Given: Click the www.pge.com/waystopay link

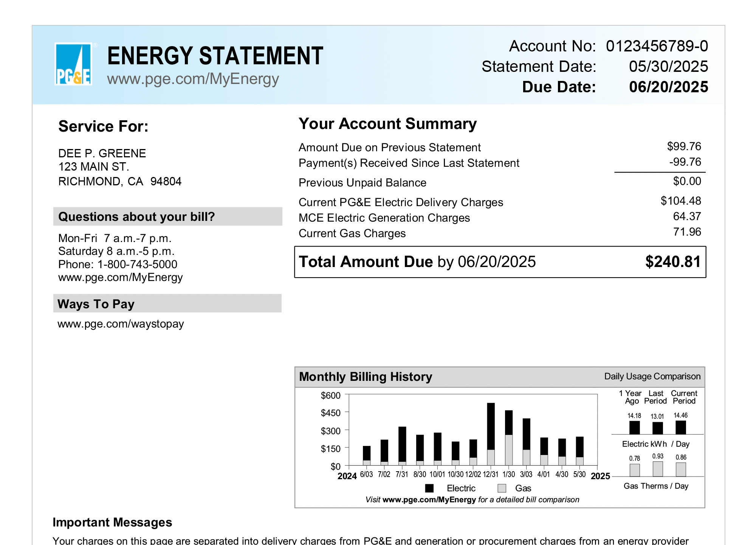Looking at the screenshot, I should coord(121,324).
